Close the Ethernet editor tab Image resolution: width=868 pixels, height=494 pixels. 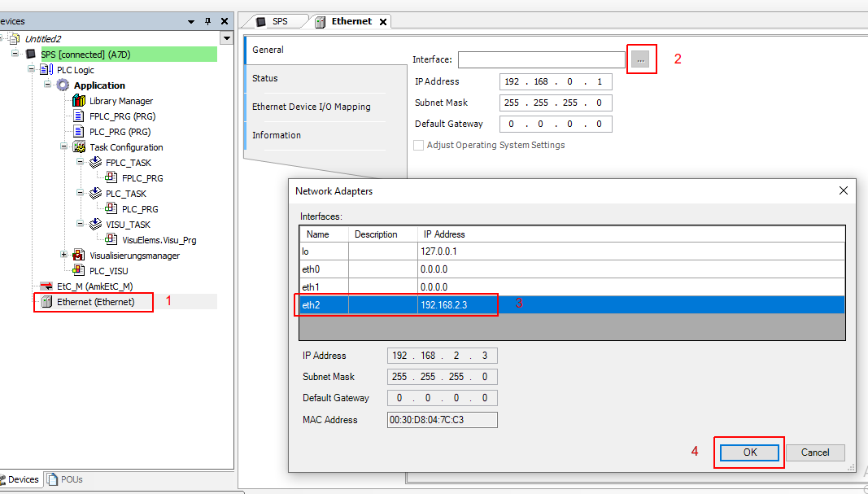pyautogui.click(x=383, y=22)
